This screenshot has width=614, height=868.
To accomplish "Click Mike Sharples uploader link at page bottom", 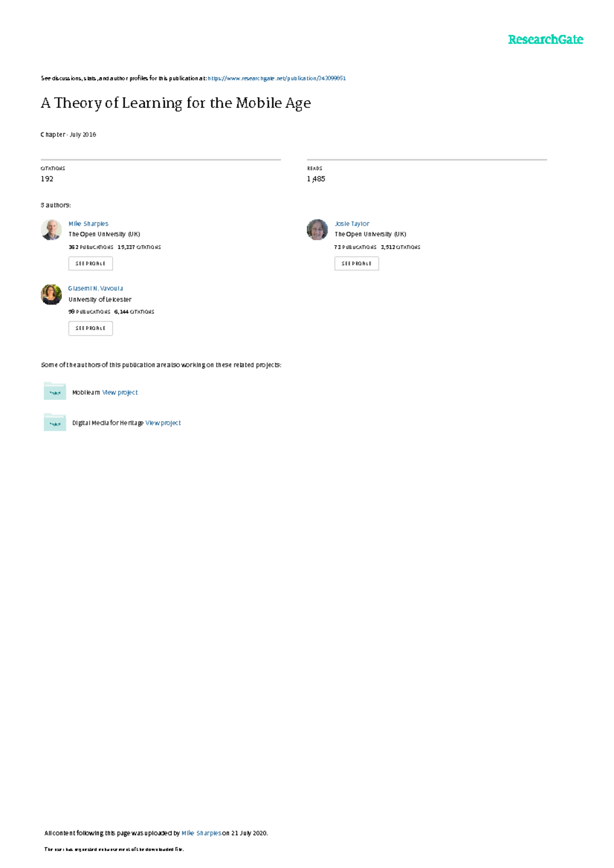I will tap(202, 833).
